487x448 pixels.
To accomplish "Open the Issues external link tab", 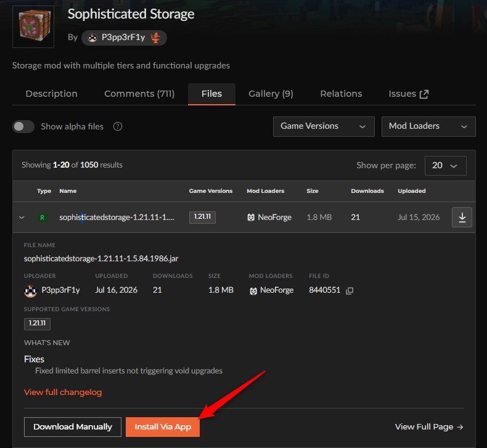I will [x=409, y=94].
